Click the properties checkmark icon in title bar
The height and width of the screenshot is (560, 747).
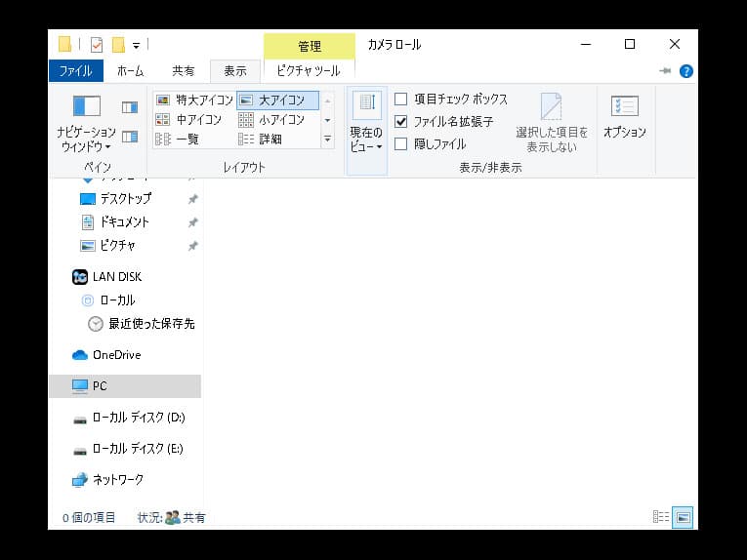97,45
